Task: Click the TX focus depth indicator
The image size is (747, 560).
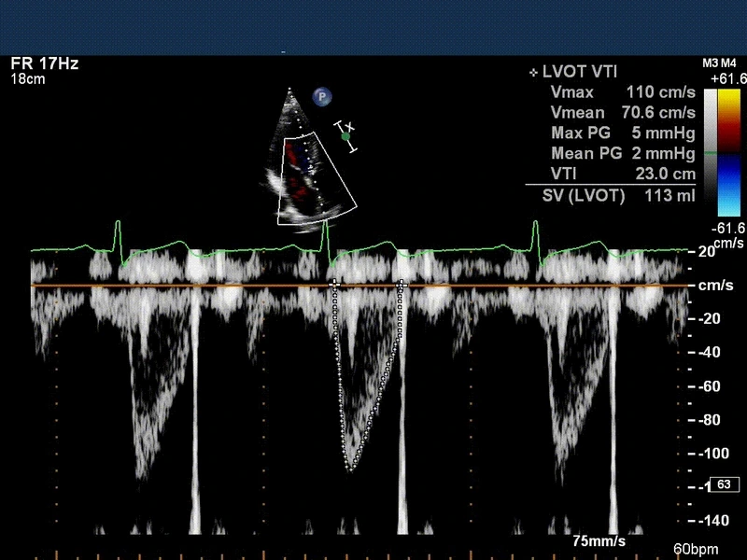Action: (346, 136)
